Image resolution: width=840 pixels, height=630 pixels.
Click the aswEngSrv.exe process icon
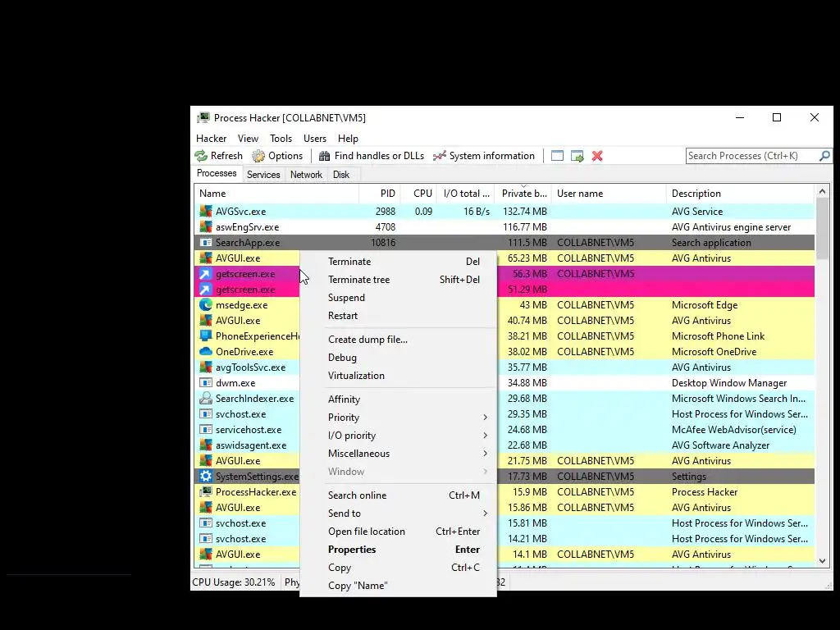206,226
